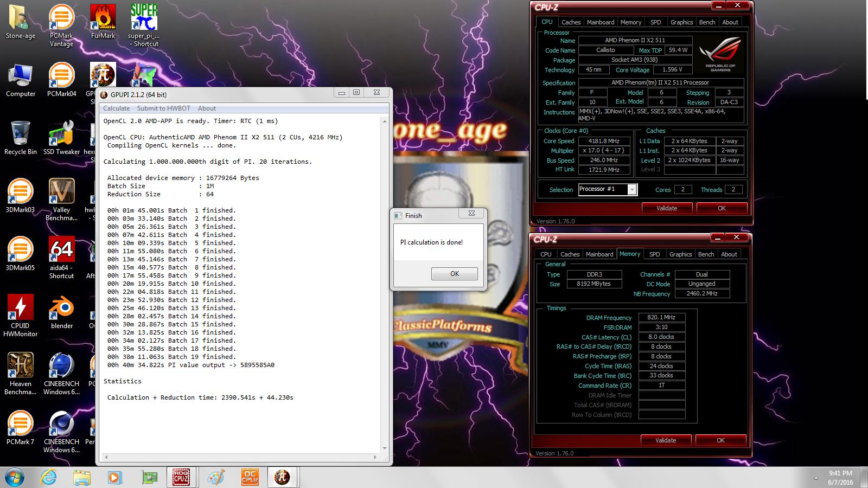The width and height of the screenshot is (868, 488).
Task: Select PI value output 5895585A0 line
Action: 191,365
